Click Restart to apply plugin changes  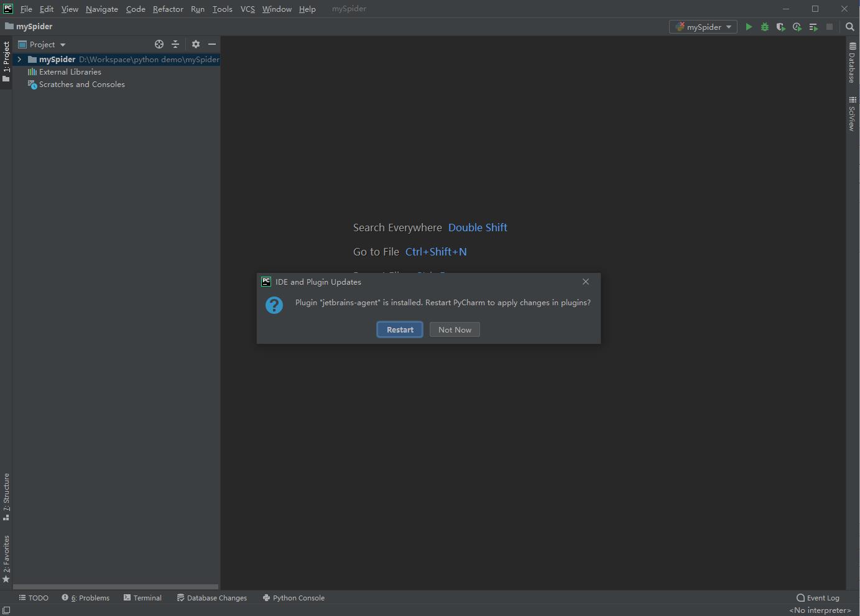tap(400, 329)
